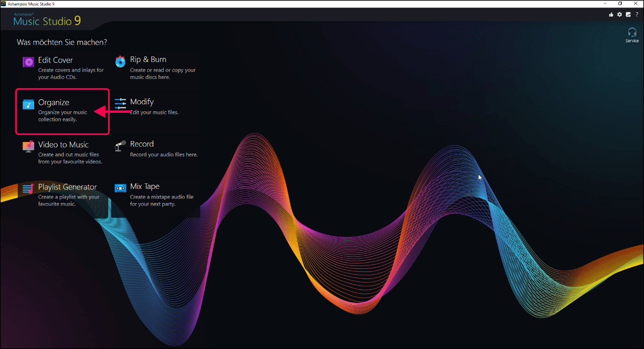Click the Modify sliders icon
Screen dimensions: 644x349
(120, 104)
